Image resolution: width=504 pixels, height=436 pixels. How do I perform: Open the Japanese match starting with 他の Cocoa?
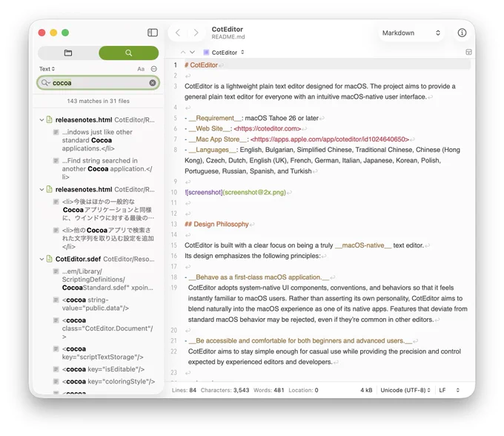[105, 238]
